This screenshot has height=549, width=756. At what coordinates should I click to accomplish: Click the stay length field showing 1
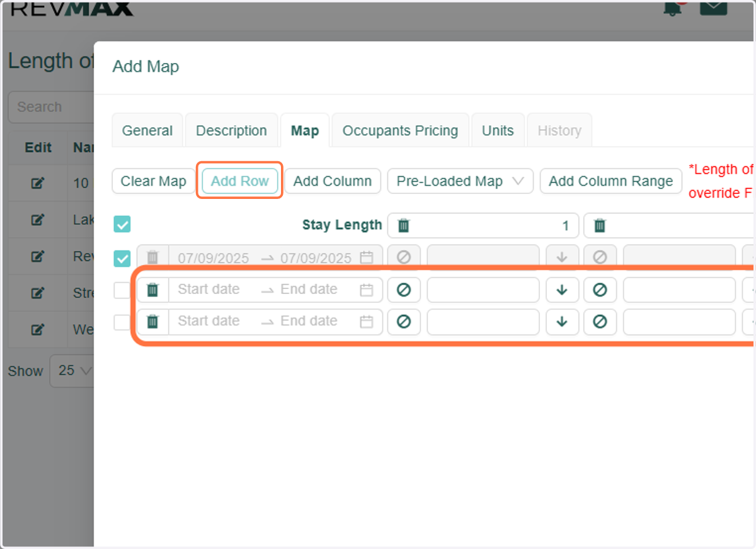point(483,225)
